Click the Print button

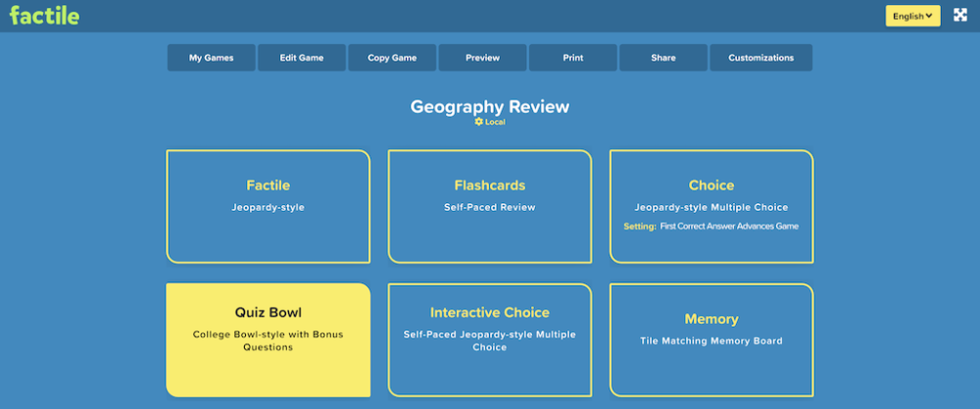[573, 58]
